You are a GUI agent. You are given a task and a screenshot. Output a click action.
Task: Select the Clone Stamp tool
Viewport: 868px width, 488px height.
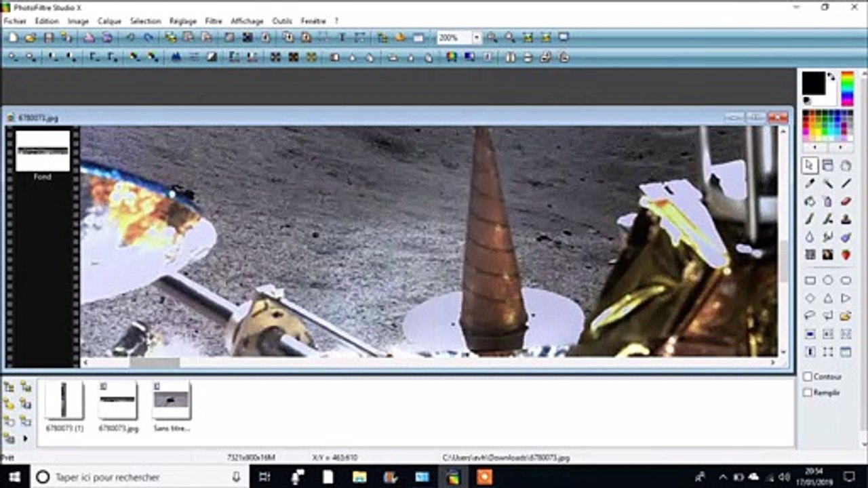846,219
